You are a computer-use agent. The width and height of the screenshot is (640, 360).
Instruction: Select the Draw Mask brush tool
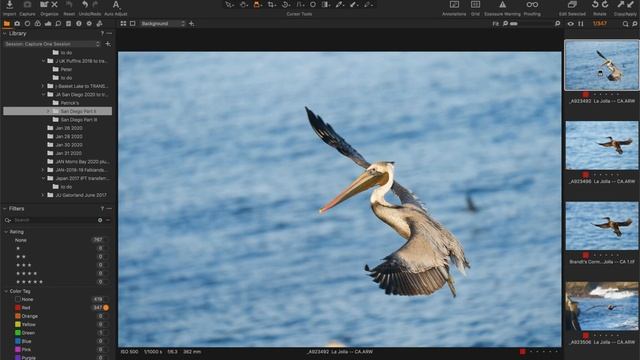point(353,5)
